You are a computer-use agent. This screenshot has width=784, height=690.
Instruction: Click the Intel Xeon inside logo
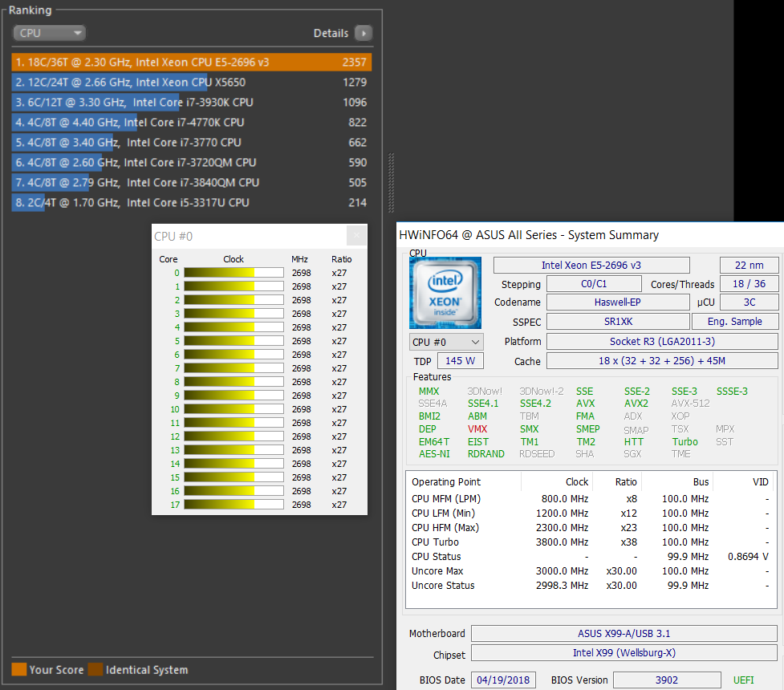point(445,293)
